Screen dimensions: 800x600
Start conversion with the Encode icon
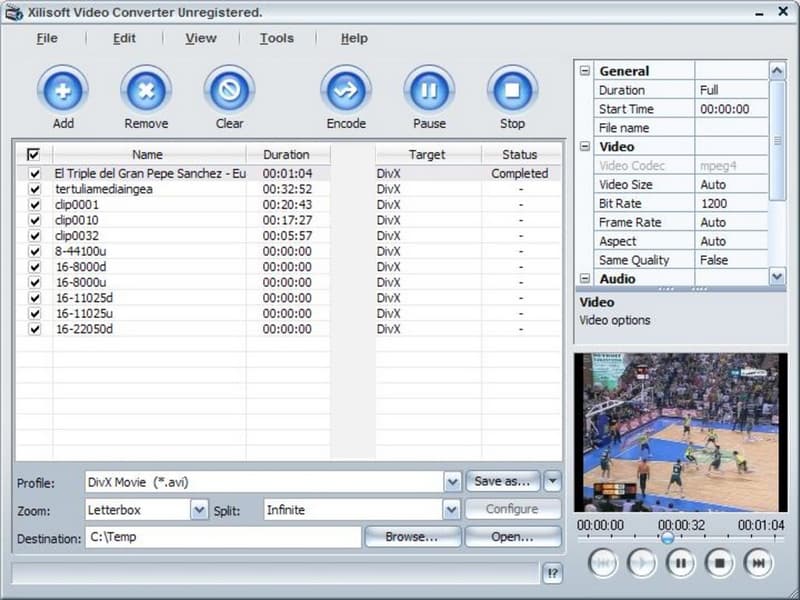pos(346,90)
